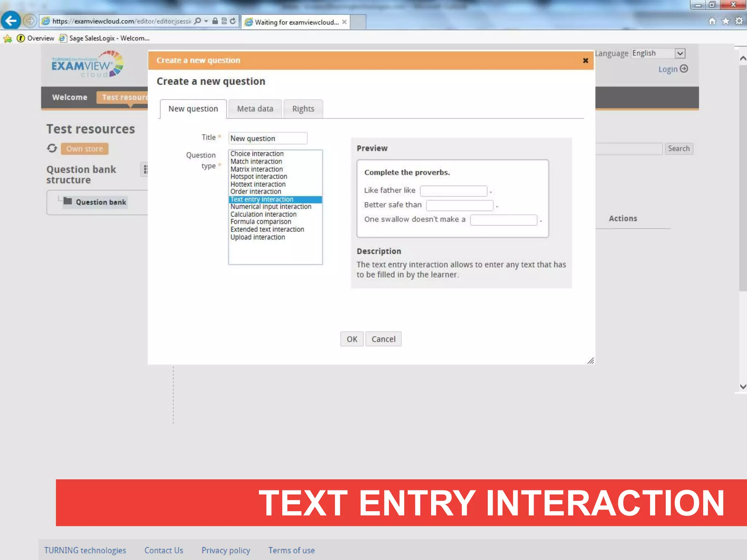
Task: Click the address bar dropdown arrow
Action: 206,21
